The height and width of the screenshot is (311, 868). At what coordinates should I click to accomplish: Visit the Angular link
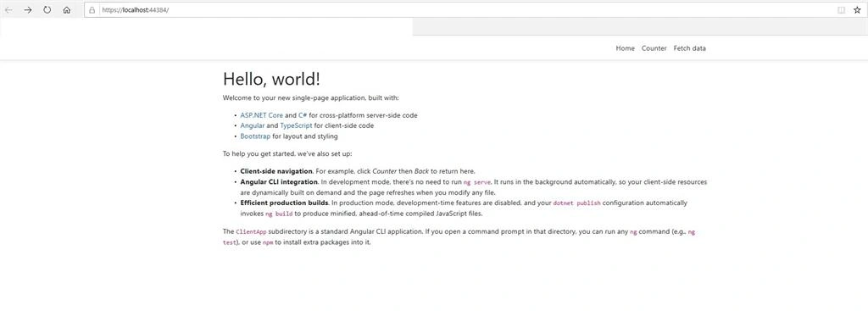[x=252, y=125]
